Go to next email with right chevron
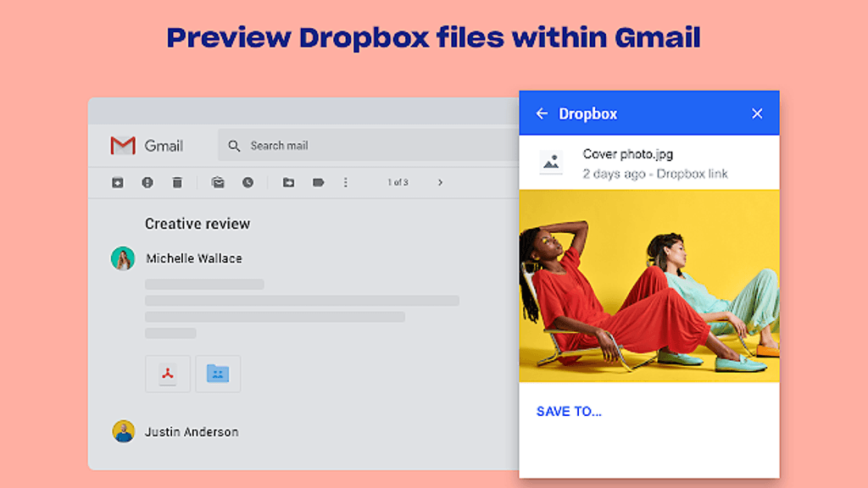The width and height of the screenshot is (868, 488). tap(440, 182)
